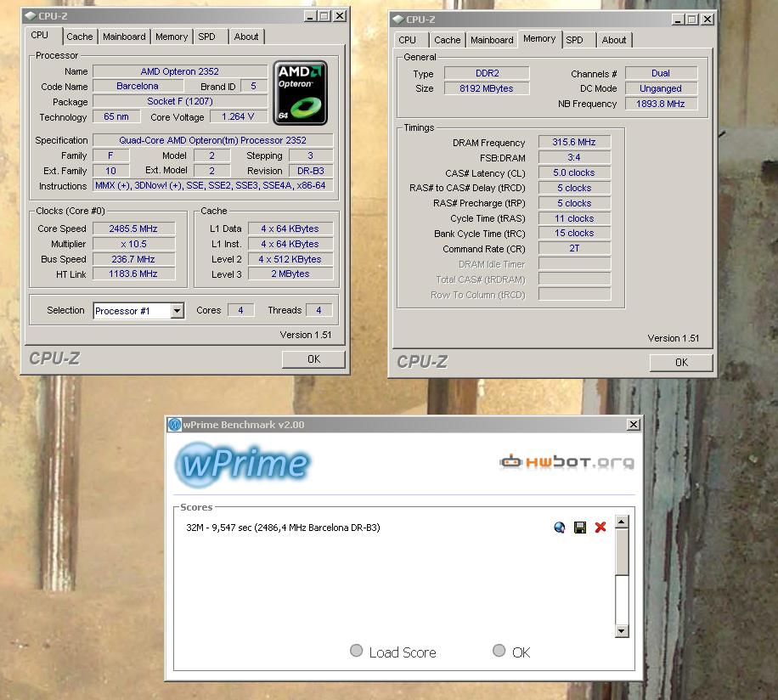This screenshot has width=778, height=700.
Task: Click the scores list scrollbar thumb
Action: (x=622, y=551)
